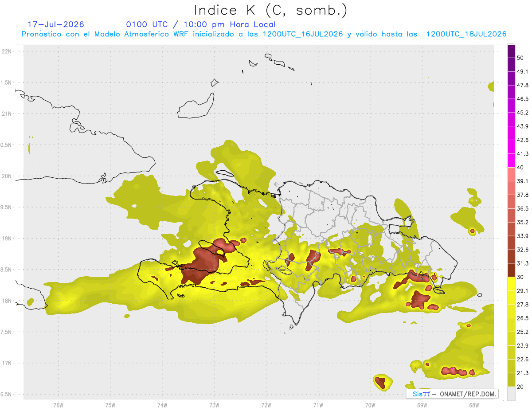The width and height of the screenshot is (532, 411).
Task: Click the '75W' longitude label
Action: point(110,406)
